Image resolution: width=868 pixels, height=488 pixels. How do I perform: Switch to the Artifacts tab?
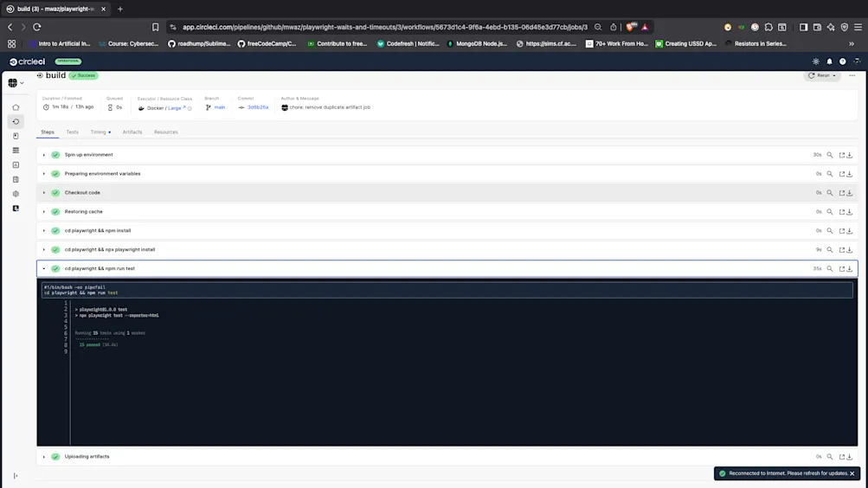point(132,132)
